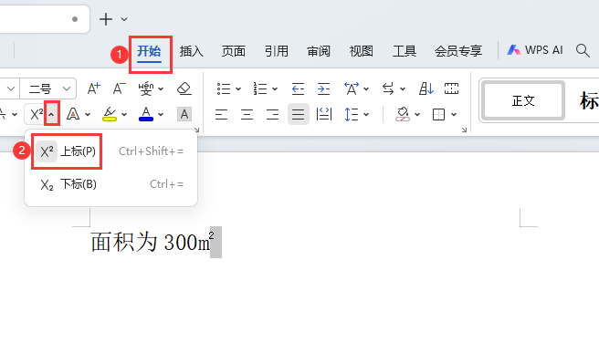Open the phonetic guide (wén) tool
This screenshot has width=599, height=364.
146,88
